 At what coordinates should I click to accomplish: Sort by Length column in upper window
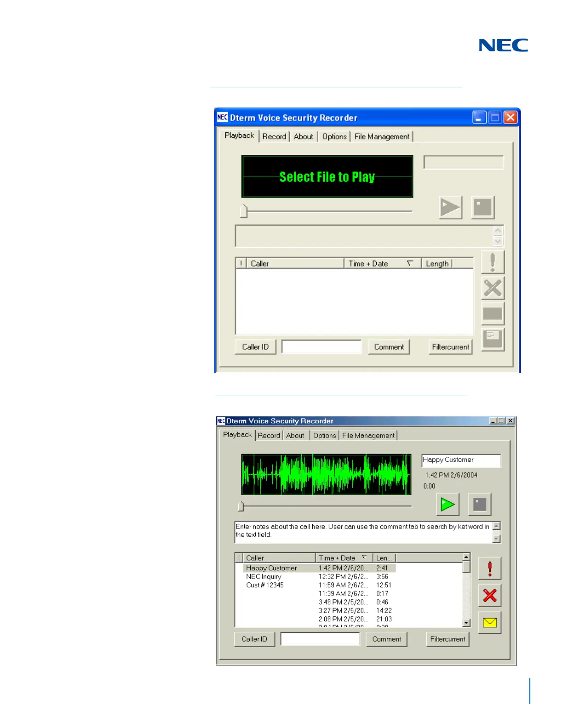[x=437, y=263]
